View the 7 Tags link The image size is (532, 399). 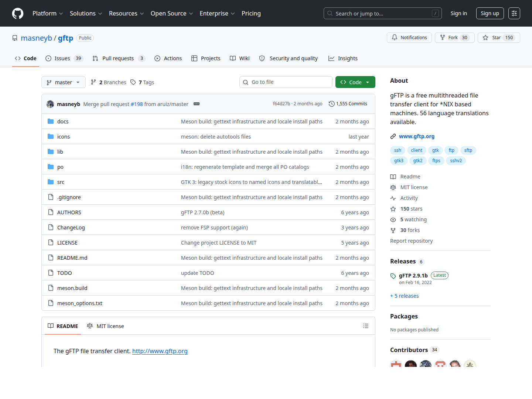(142, 82)
